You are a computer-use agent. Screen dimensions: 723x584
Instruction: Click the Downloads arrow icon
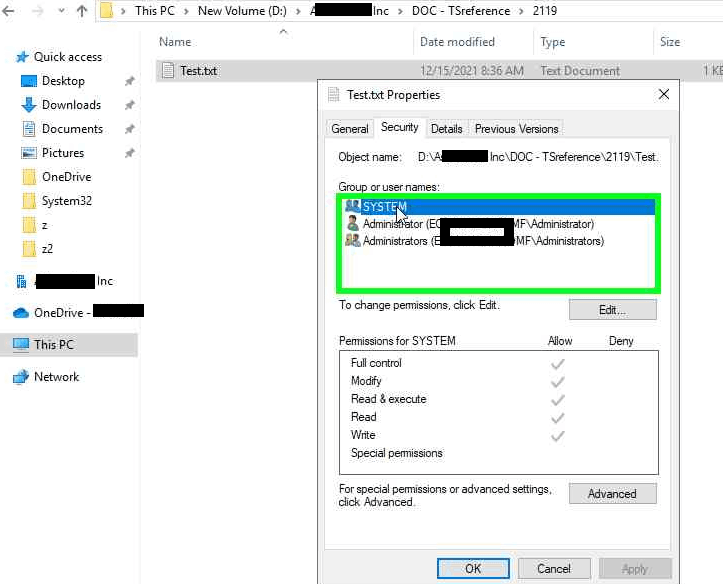pyautogui.click(x=29, y=105)
